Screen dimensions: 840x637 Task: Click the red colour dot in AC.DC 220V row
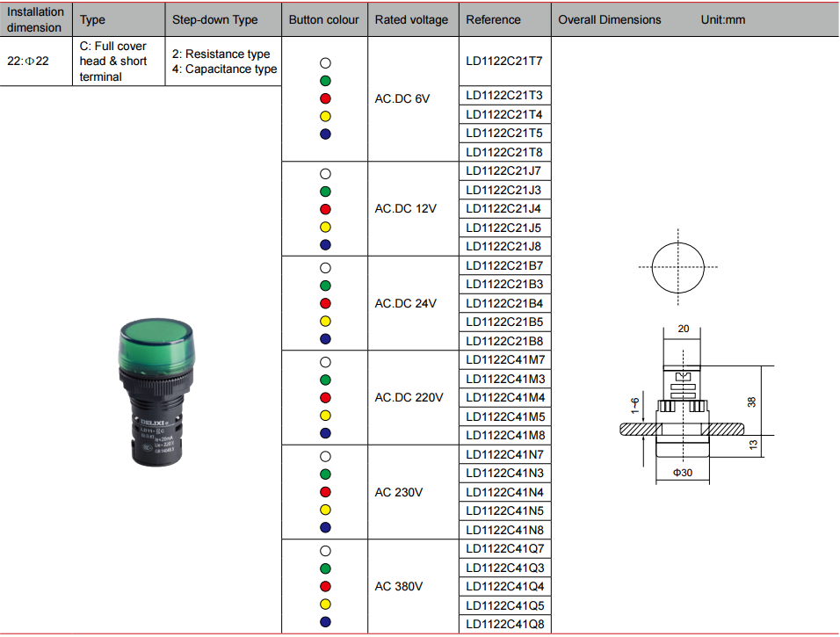click(x=325, y=397)
